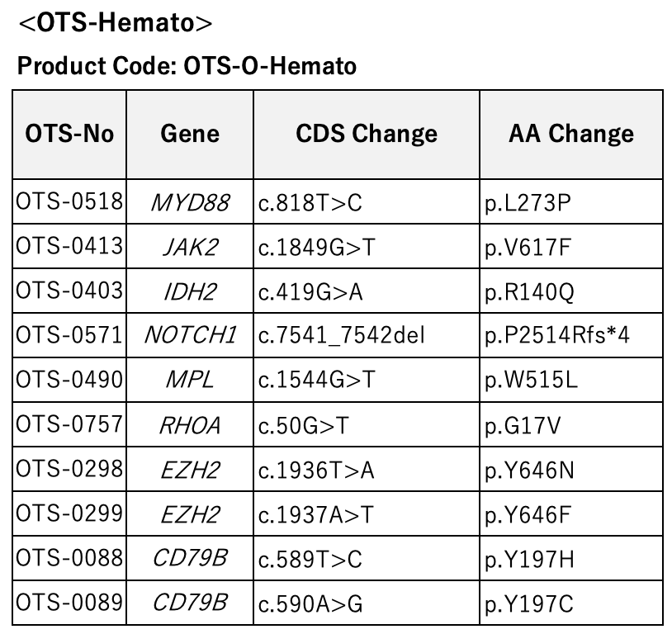Select the OTS-0518 cell
This screenshot has width=672, height=634.
click(69, 201)
